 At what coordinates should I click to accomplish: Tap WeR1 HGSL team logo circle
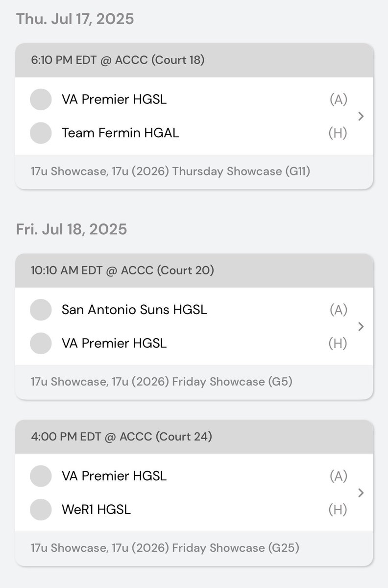pyautogui.click(x=41, y=510)
